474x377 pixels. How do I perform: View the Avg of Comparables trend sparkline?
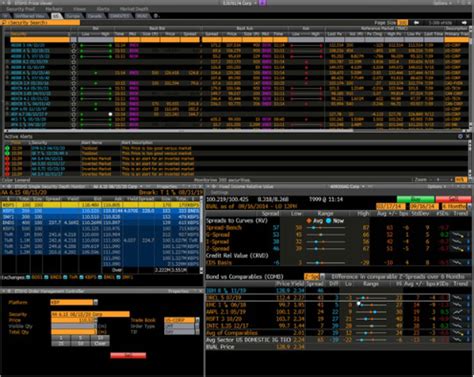[458, 333]
